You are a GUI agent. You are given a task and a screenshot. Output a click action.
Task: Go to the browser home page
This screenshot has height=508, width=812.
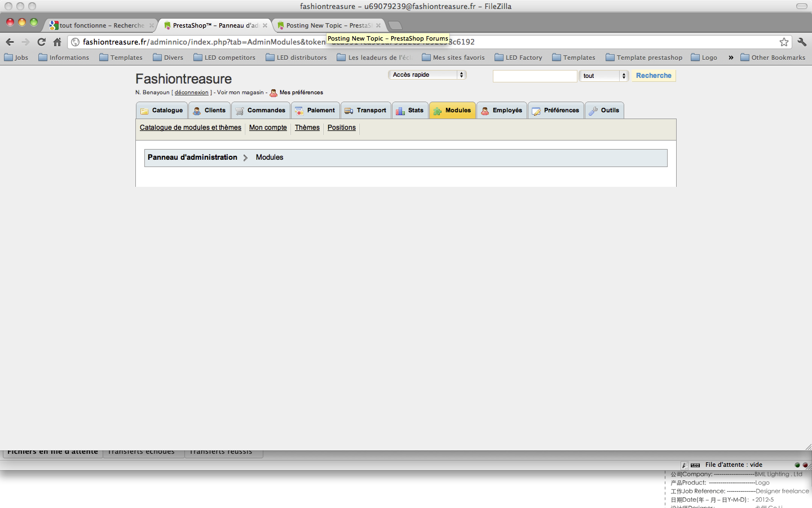[x=57, y=42]
